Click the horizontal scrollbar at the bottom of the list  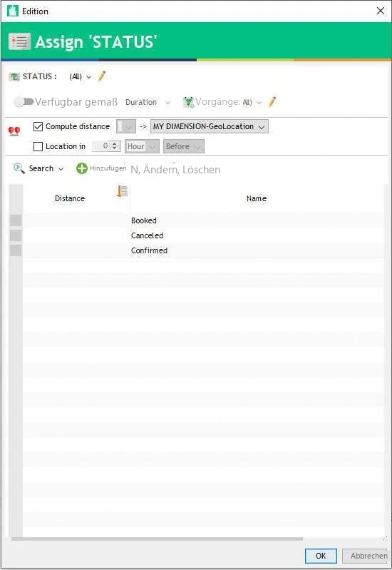157,539
